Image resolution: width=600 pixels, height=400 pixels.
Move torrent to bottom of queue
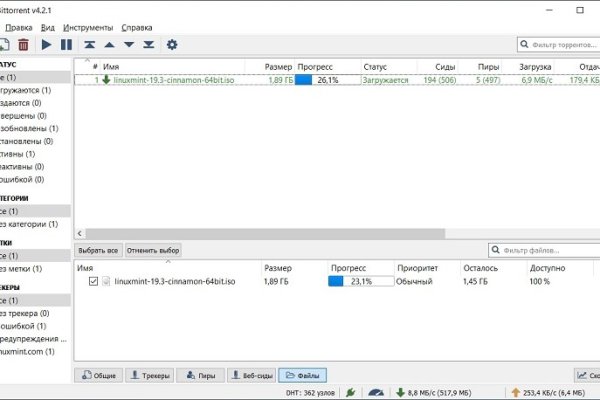click(x=148, y=45)
